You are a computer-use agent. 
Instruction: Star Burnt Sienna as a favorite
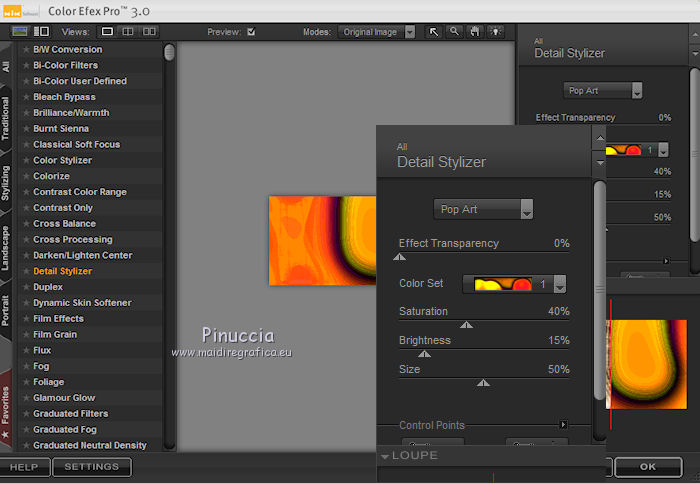[x=26, y=129]
